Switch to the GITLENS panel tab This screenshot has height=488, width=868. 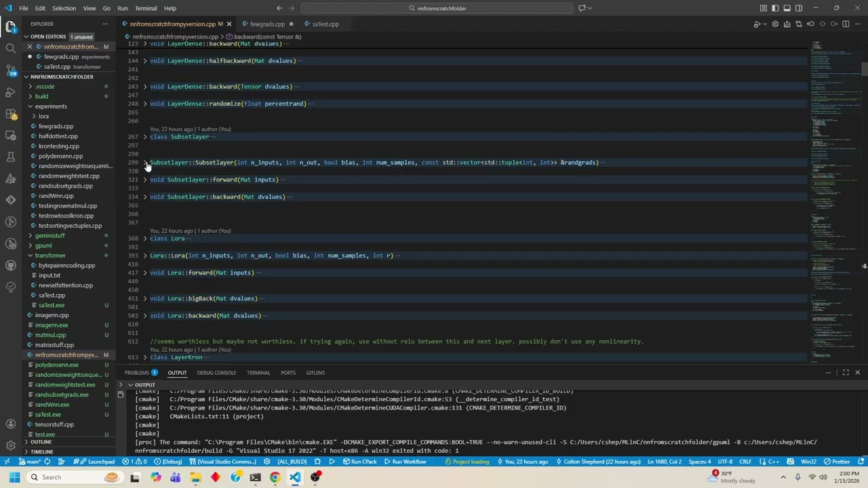pos(315,372)
